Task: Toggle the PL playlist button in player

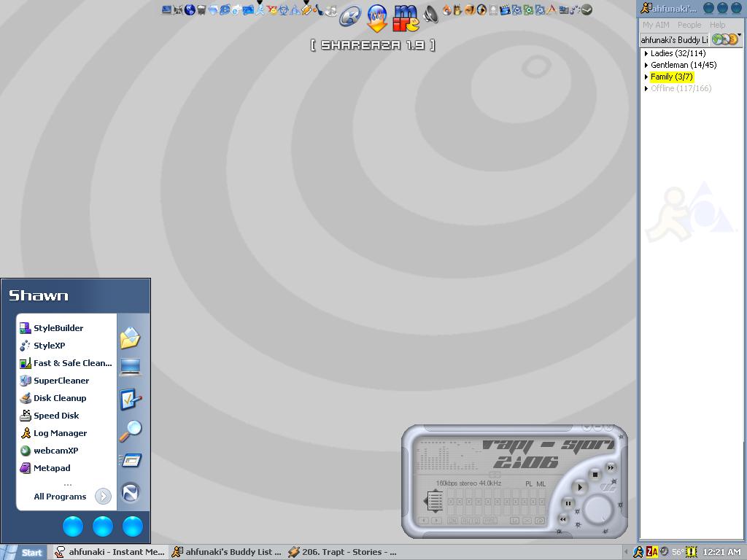Action: tap(529, 483)
